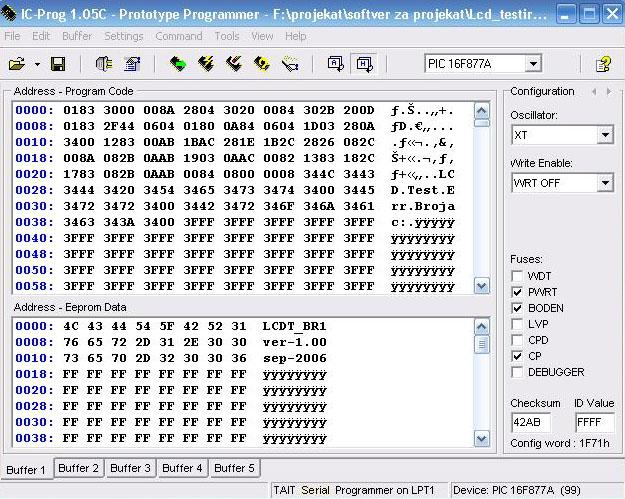The height and width of the screenshot is (499, 625).
Task: Click the IC-Prog title bar chip icon
Action: pyautogui.click(x=8, y=13)
